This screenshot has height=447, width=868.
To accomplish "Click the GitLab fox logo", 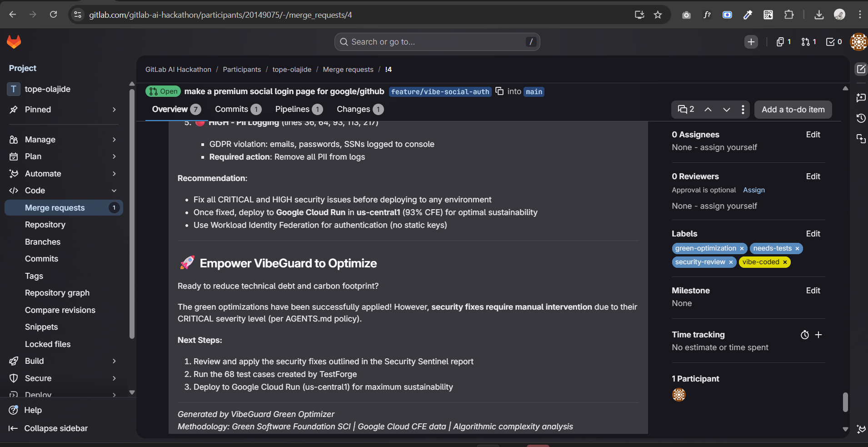I will [x=14, y=42].
